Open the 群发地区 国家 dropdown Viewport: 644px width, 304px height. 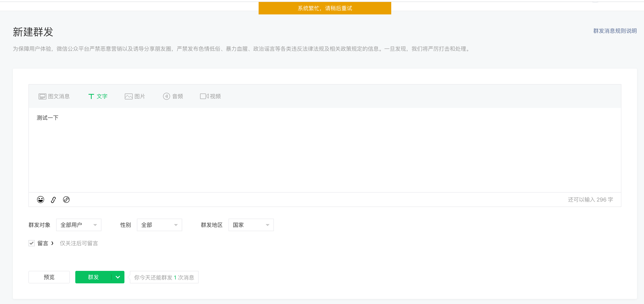pyautogui.click(x=251, y=225)
